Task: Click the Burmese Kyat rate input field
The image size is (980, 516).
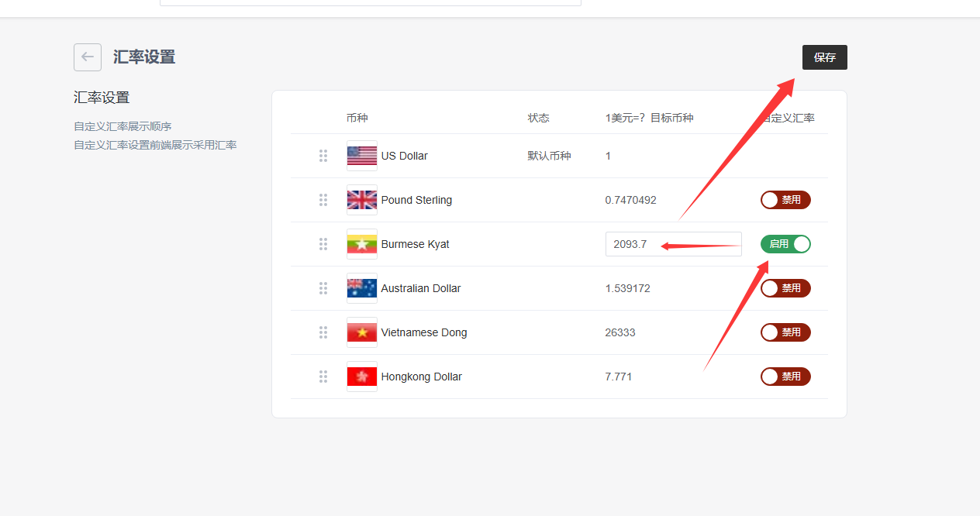Action: coord(673,244)
